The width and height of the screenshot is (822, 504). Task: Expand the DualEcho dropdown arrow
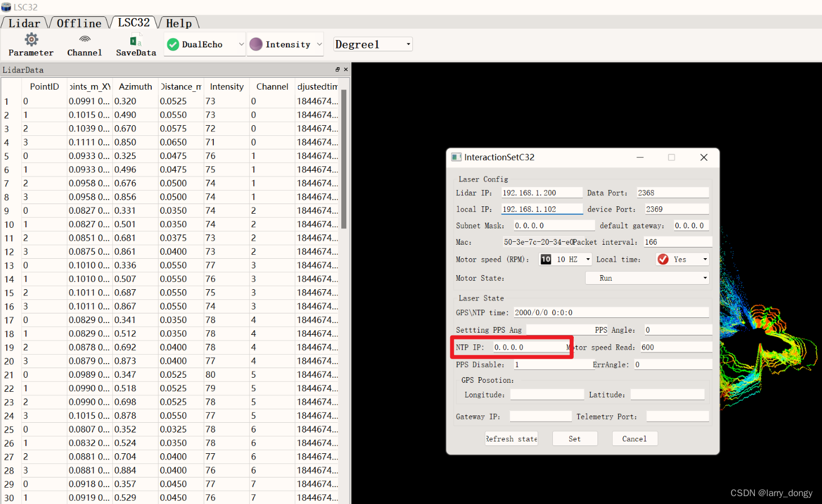pyautogui.click(x=241, y=45)
